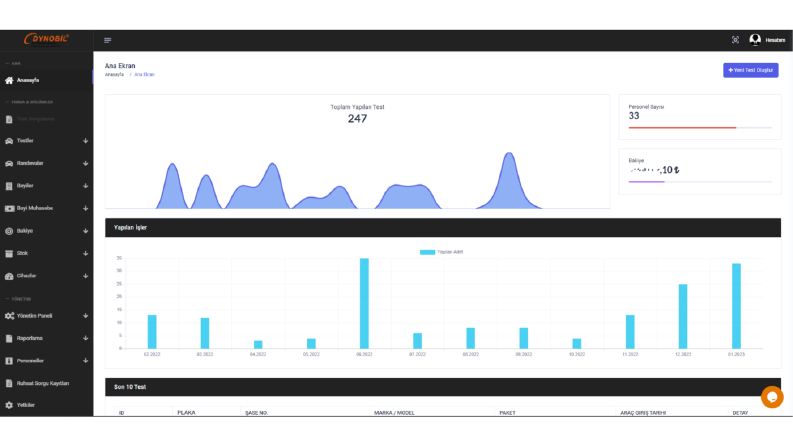793x446 pixels.
Task: Click the Stok box icon
Action: tap(9, 253)
